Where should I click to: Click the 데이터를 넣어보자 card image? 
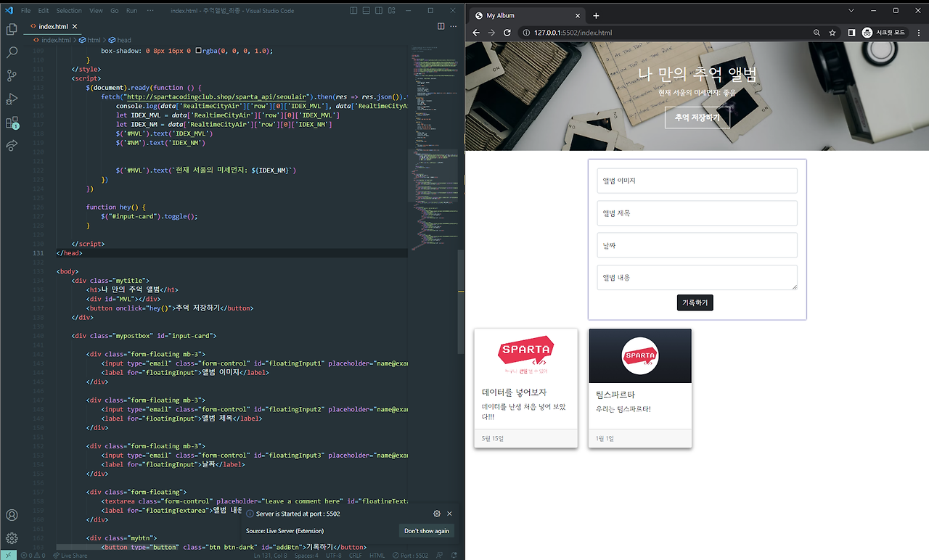tap(525, 355)
